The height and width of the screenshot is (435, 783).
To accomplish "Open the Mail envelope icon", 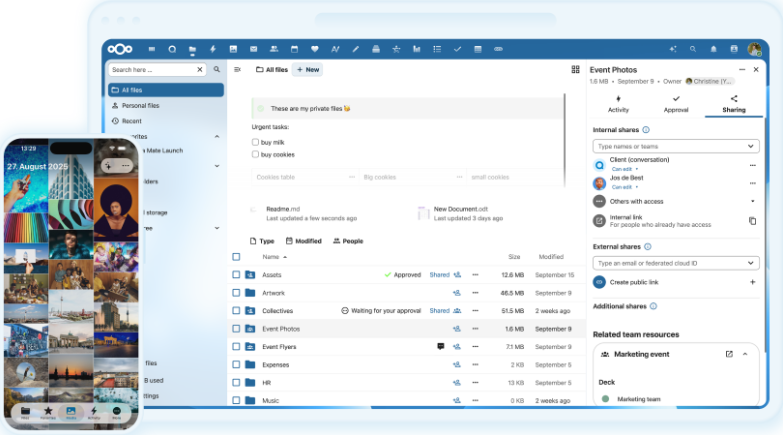I will tap(254, 49).
